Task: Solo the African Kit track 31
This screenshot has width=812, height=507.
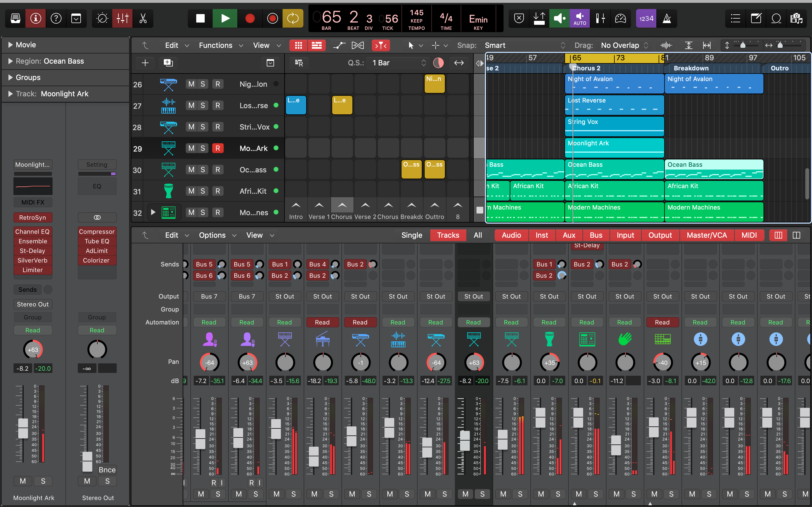Action: 203,191
